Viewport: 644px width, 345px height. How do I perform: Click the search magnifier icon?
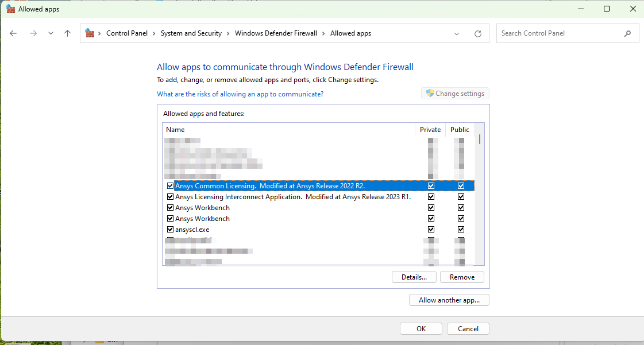(628, 33)
